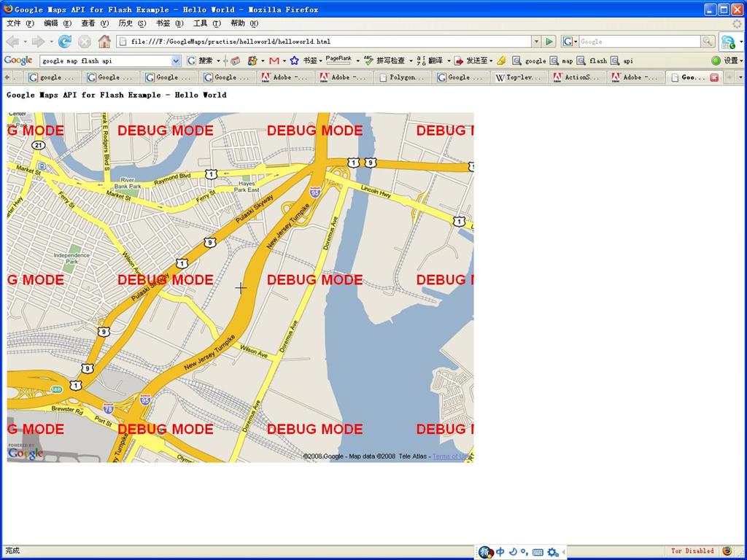Open the 帮助 (H) menu
This screenshot has height=560, width=747.
[244, 23]
